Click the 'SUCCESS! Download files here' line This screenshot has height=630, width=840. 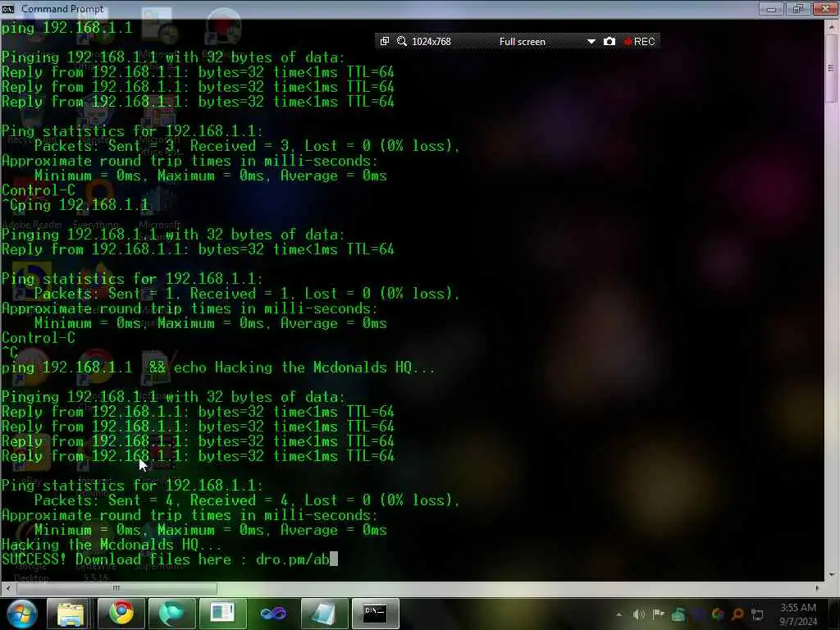169,559
